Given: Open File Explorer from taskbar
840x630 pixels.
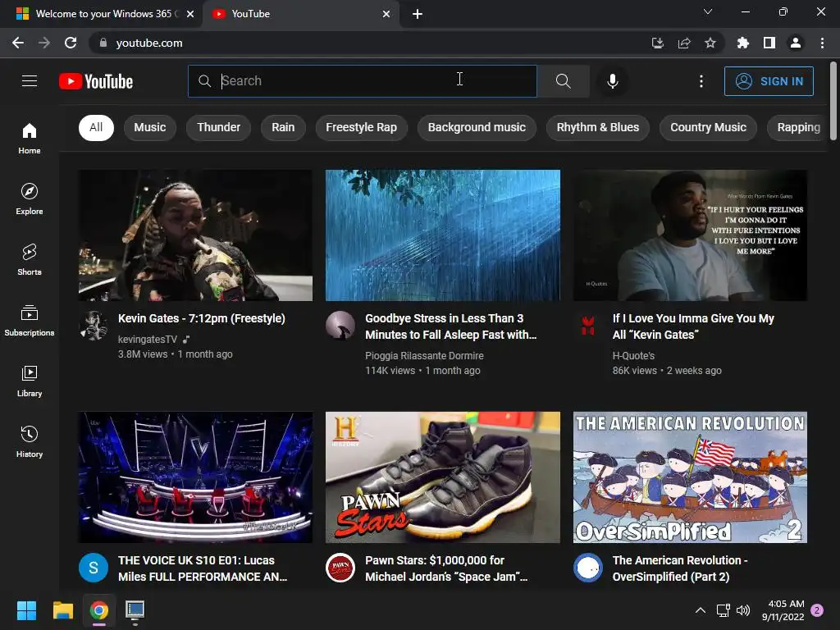Looking at the screenshot, I should [62, 610].
